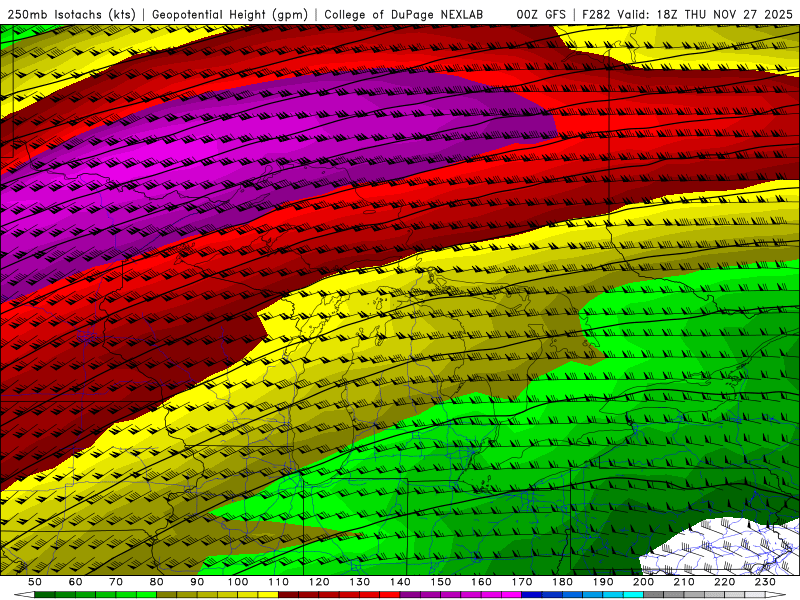Click the '140' color scale number
Viewport: 800px width, 600px height.
400,582
